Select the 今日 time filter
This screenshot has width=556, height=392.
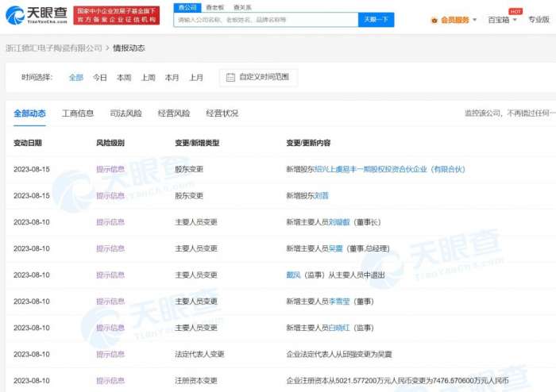(99, 78)
